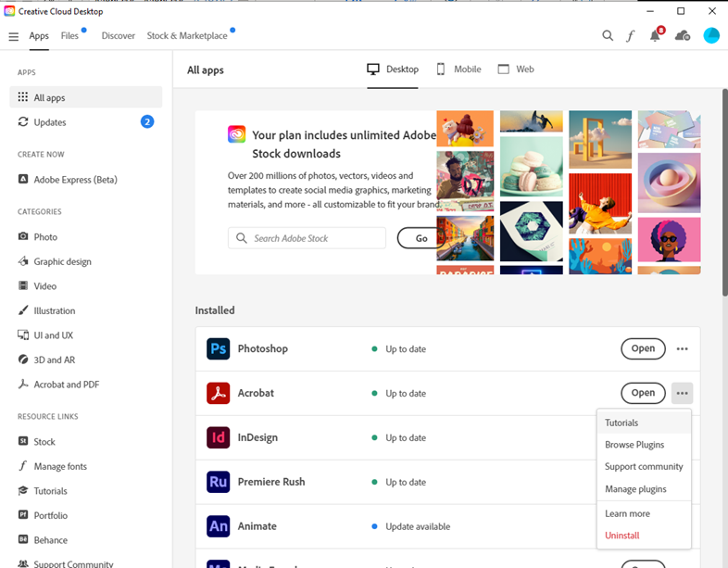Image resolution: width=728 pixels, height=568 pixels.
Task: Click the search magnifier icon in header
Action: [x=608, y=35]
